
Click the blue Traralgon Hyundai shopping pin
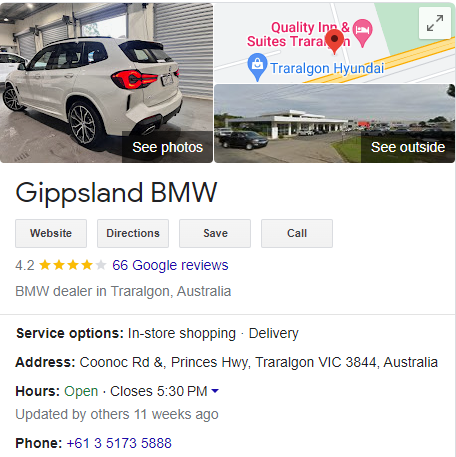[257, 67]
